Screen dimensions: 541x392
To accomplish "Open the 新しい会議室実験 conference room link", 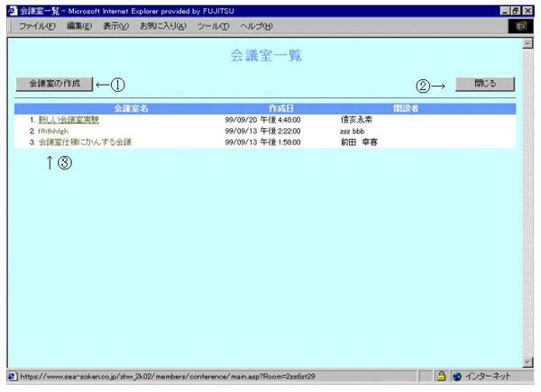I will [x=69, y=119].
